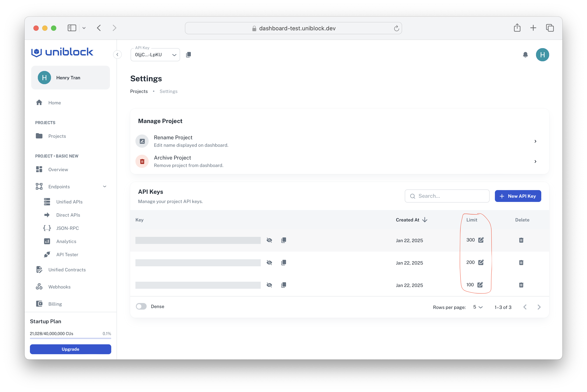587x392 pixels.
Task: Show browser tab overview
Action: click(x=550, y=28)
